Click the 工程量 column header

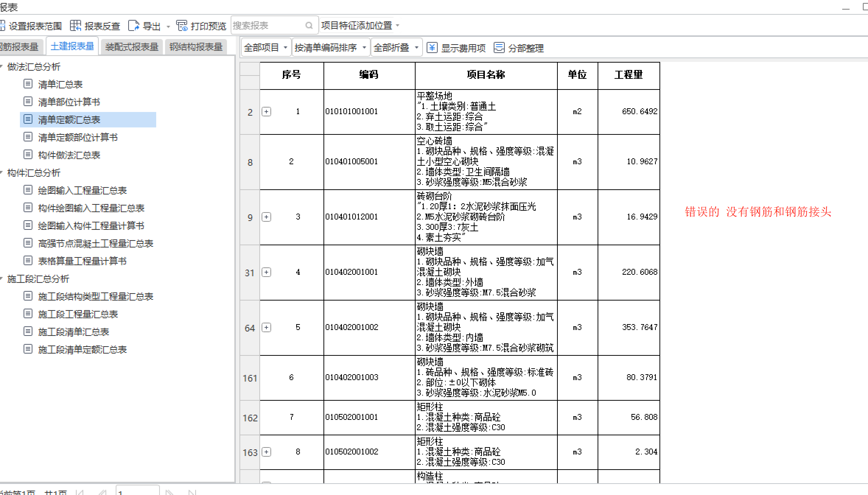[x=629, y=75]
